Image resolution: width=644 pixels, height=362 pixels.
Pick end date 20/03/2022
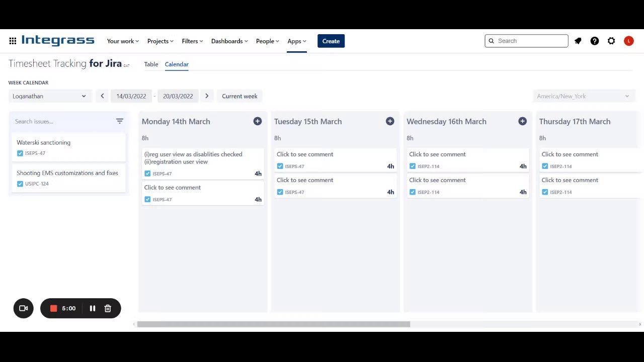tap(178, 96)
